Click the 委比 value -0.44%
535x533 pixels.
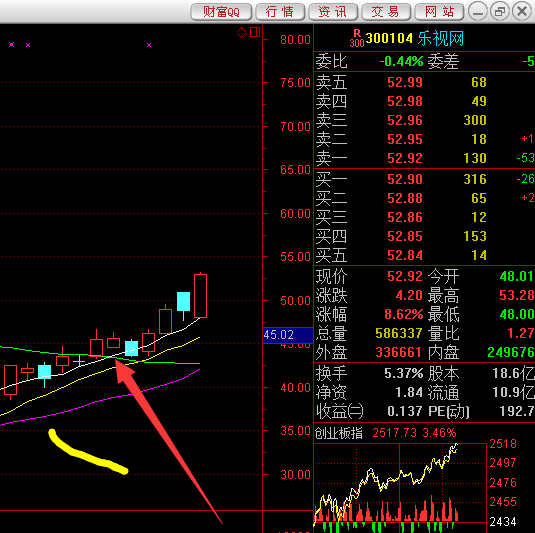401,61
